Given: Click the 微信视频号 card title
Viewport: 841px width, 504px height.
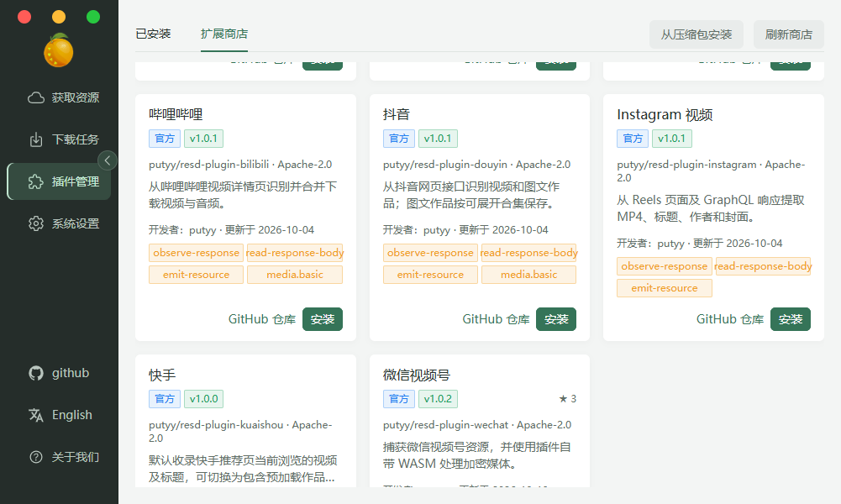Looking at the screenshot, I should 417,375.
